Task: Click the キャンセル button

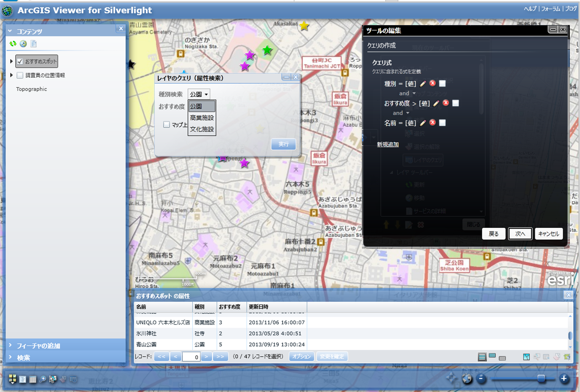Action: pos(549,234)
